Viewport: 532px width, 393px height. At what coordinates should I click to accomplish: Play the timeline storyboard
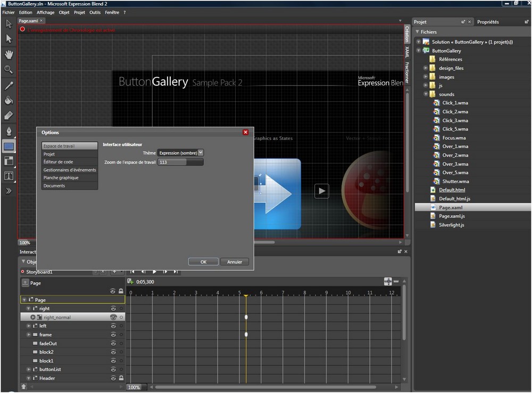click(154, 272)
